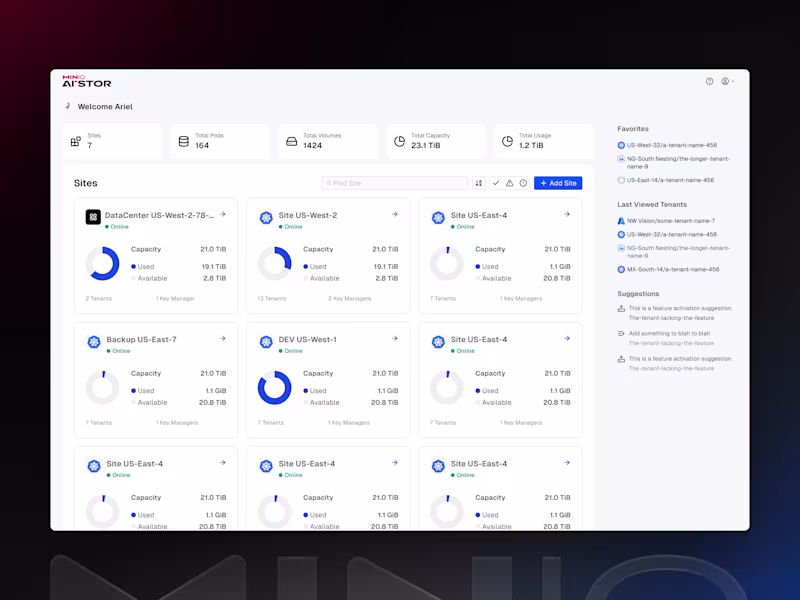Toggle the info circle site filter
800x600 pixels.
click(523, 183)
